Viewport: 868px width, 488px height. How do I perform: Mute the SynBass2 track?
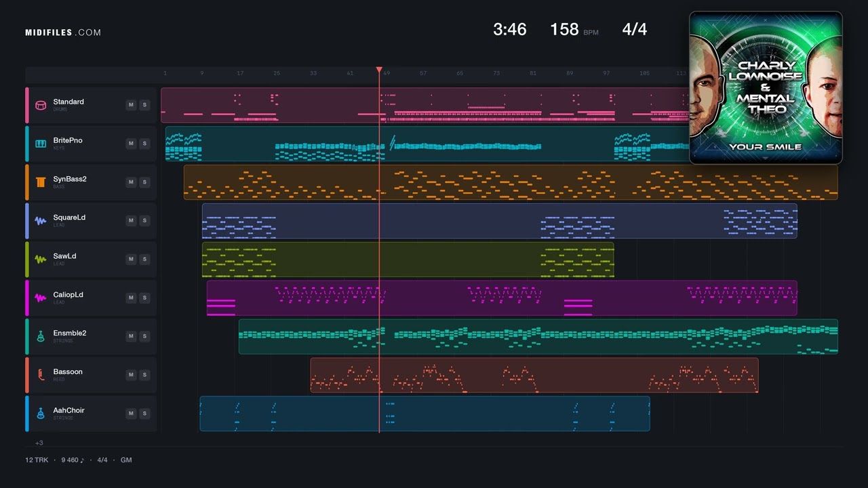point(131,182)
